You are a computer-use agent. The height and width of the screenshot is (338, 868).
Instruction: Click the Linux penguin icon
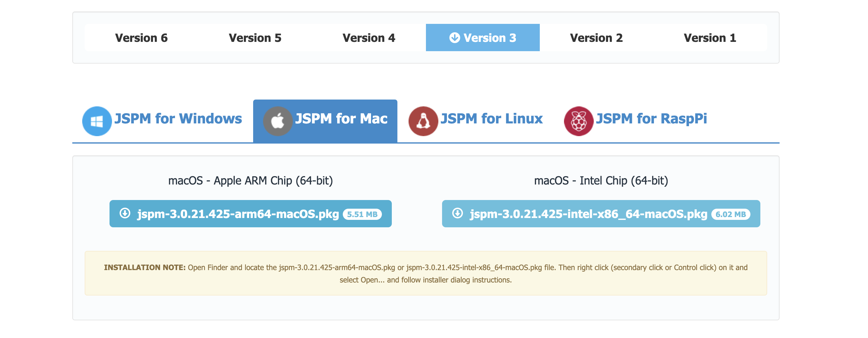pos(423,121)
